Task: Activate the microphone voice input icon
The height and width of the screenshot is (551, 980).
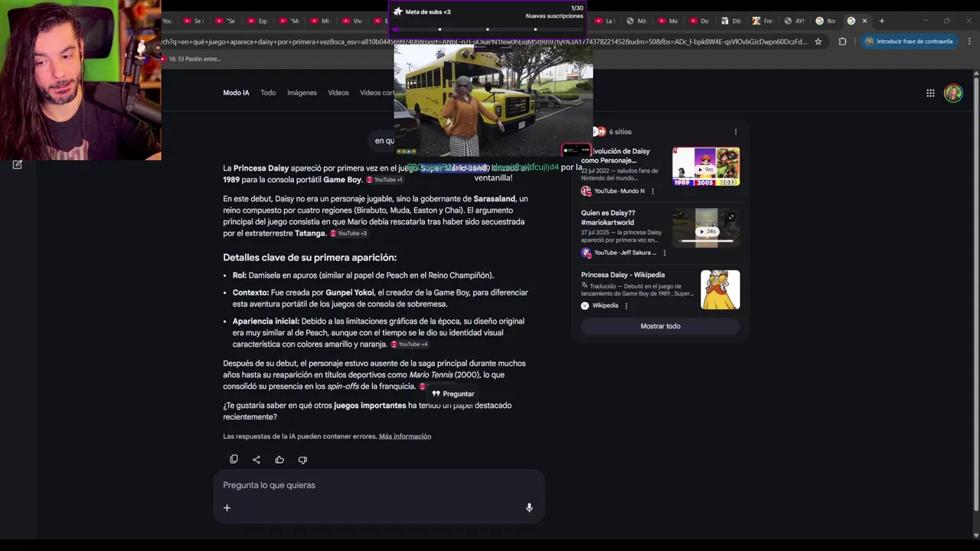Action: click(529, 507)
